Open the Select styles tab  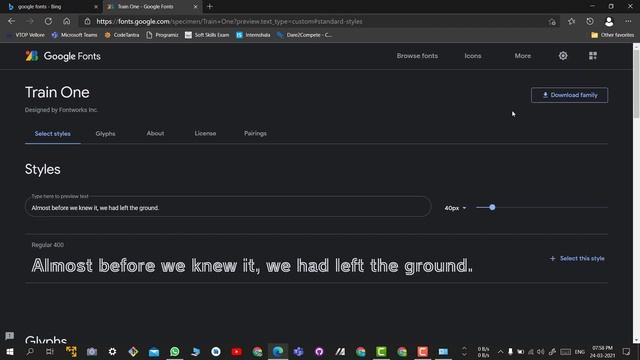[x=53, y=133]
